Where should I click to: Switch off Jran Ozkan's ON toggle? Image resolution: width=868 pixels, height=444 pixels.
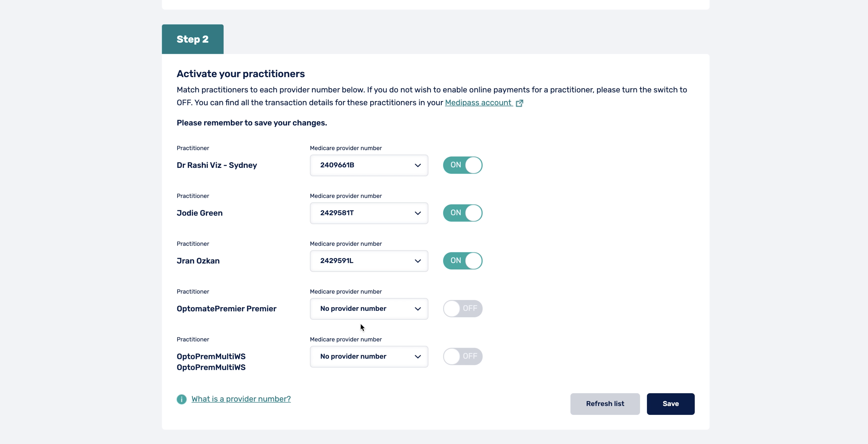pos(462,261)
